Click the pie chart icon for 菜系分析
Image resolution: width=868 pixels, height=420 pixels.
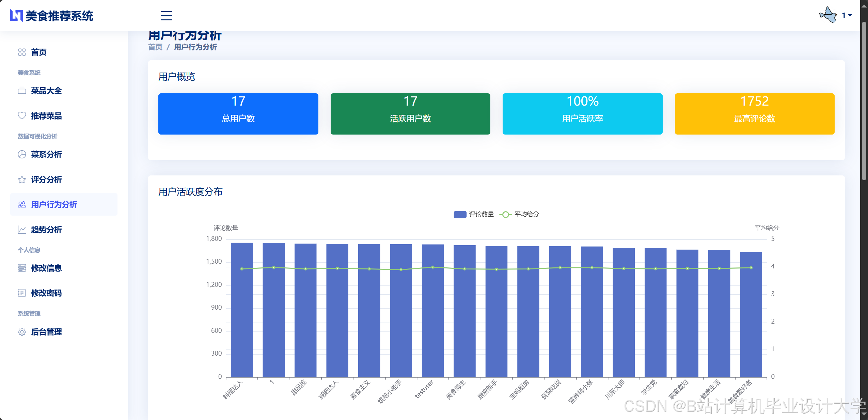22,154
